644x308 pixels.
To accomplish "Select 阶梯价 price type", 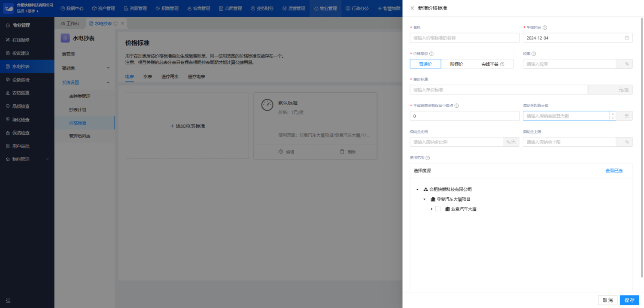I will tap(456, 64).
